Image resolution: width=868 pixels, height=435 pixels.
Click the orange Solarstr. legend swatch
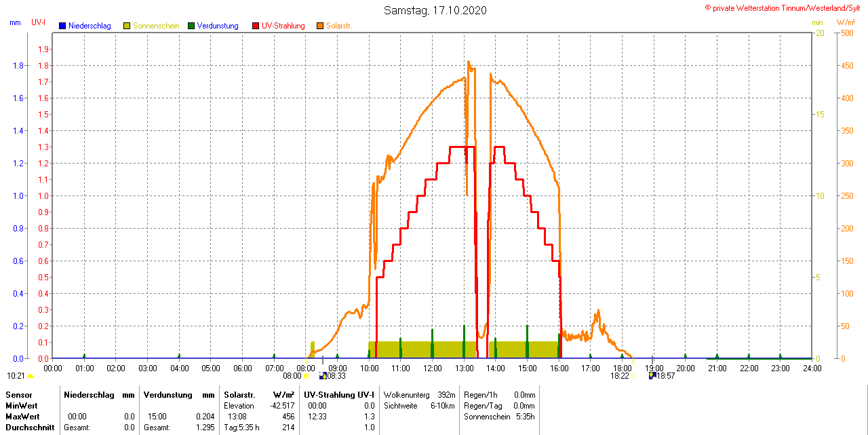(320, 26)
